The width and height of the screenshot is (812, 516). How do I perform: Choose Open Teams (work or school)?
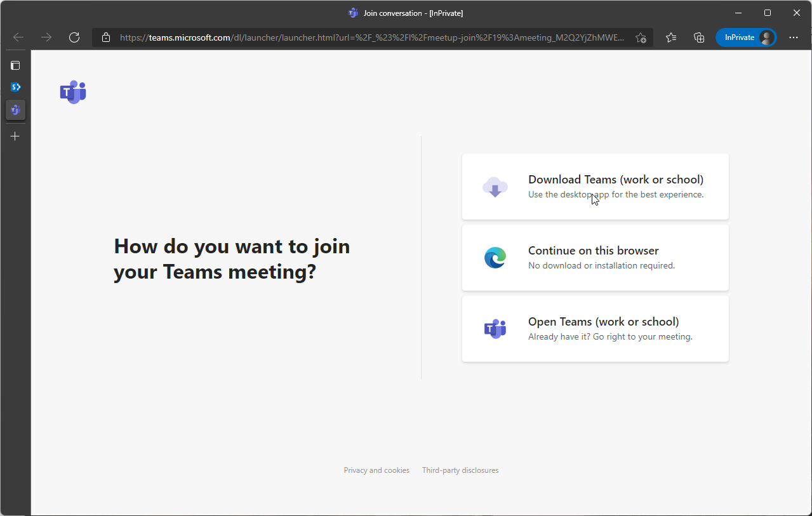tap(596, 329)
